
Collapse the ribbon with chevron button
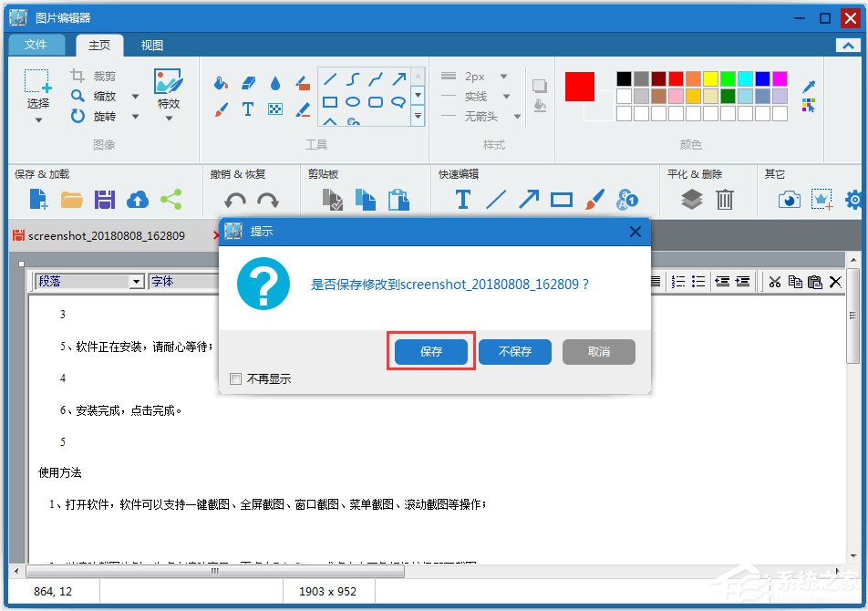click(848, 46)
